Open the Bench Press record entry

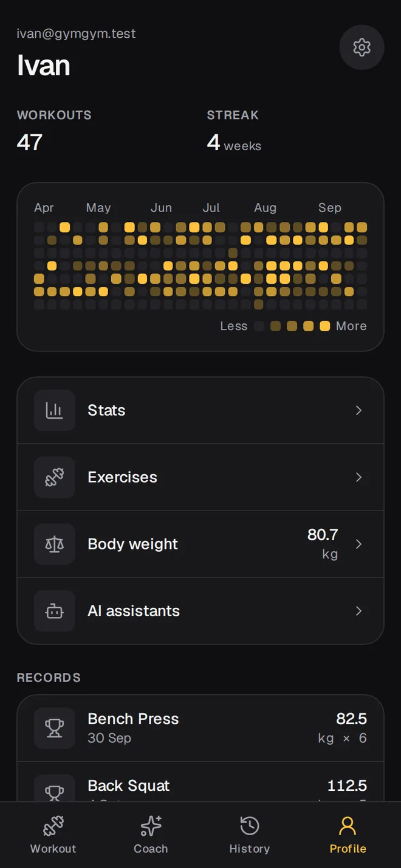coord(200,728)
